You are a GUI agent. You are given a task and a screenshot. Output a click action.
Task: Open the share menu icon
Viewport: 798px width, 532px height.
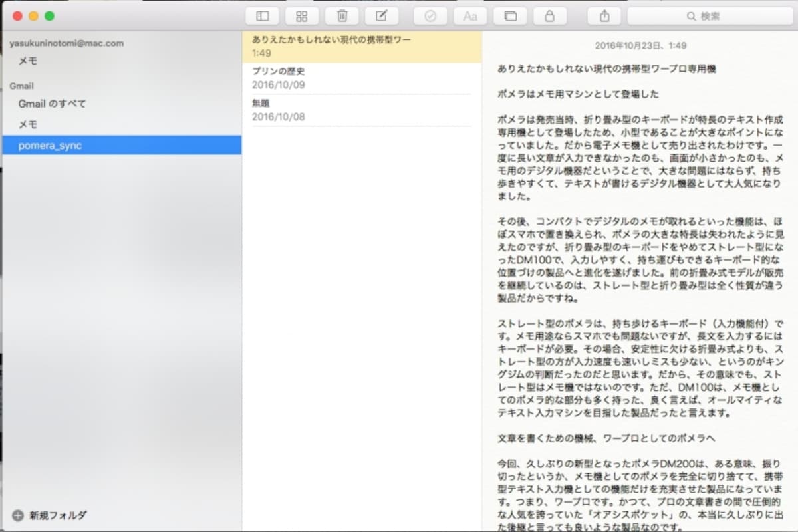[604, 16]
